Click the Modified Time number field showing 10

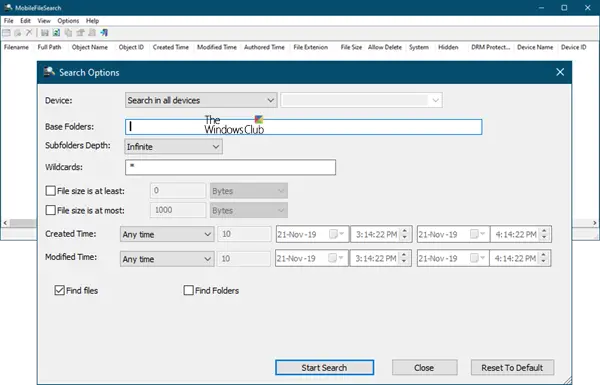click(243, 258)
